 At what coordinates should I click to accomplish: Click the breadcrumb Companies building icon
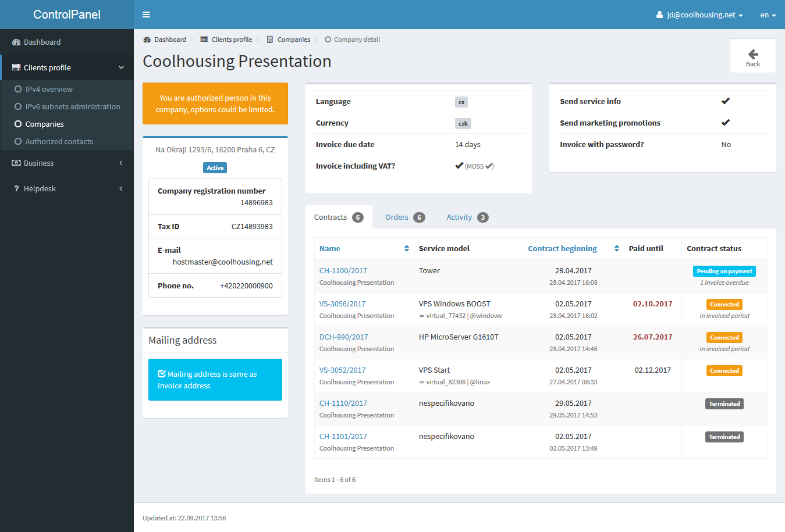(270, 40)
